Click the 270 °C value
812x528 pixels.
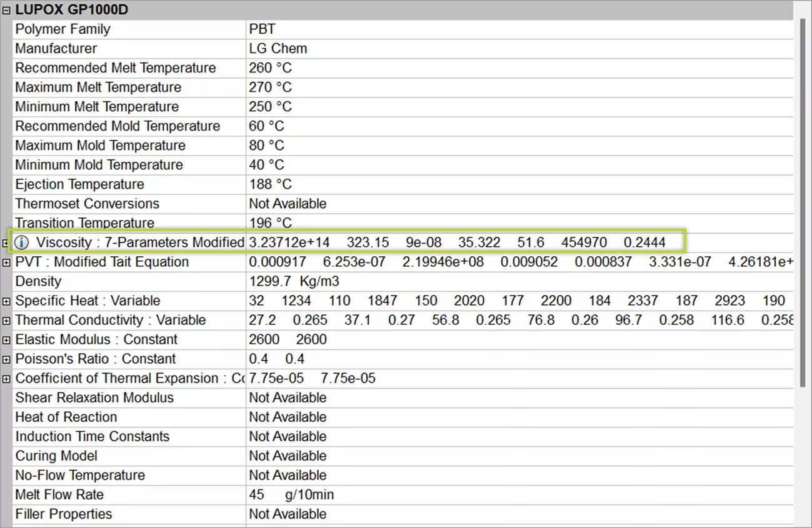click(270, 87)
